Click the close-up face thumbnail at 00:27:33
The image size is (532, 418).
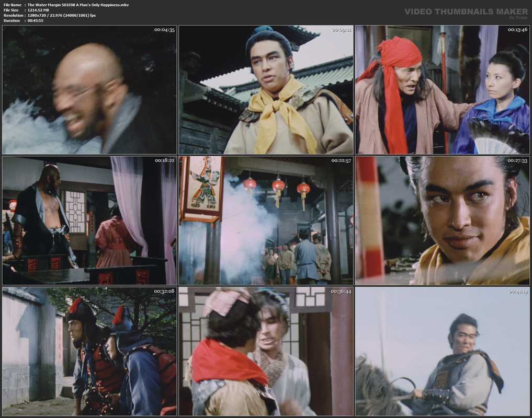(443, 220)
